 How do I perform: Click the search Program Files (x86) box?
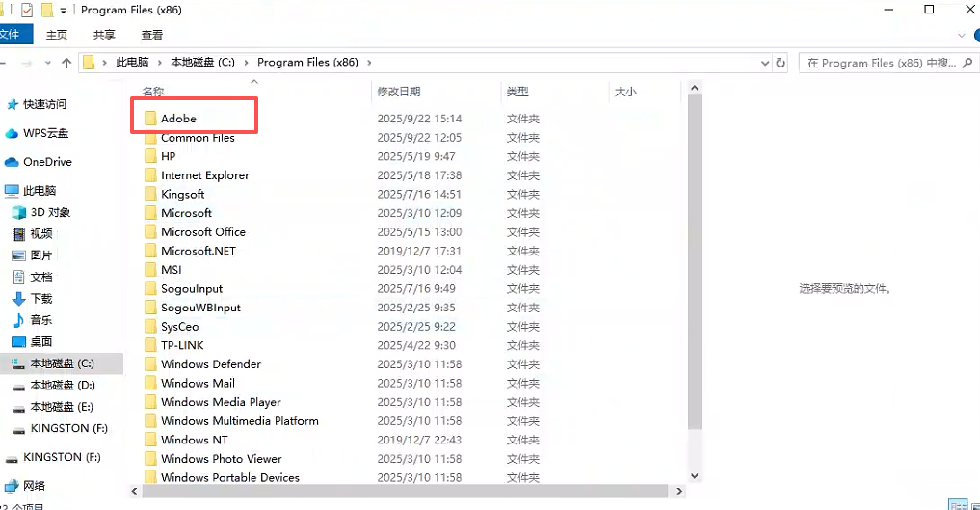877,63
